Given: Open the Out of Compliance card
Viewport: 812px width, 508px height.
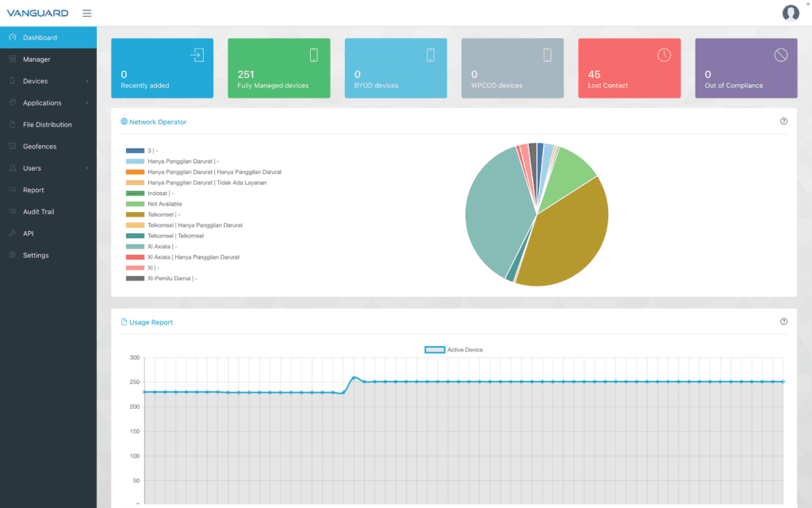Looking at the screenshot, I should [746, 68].
